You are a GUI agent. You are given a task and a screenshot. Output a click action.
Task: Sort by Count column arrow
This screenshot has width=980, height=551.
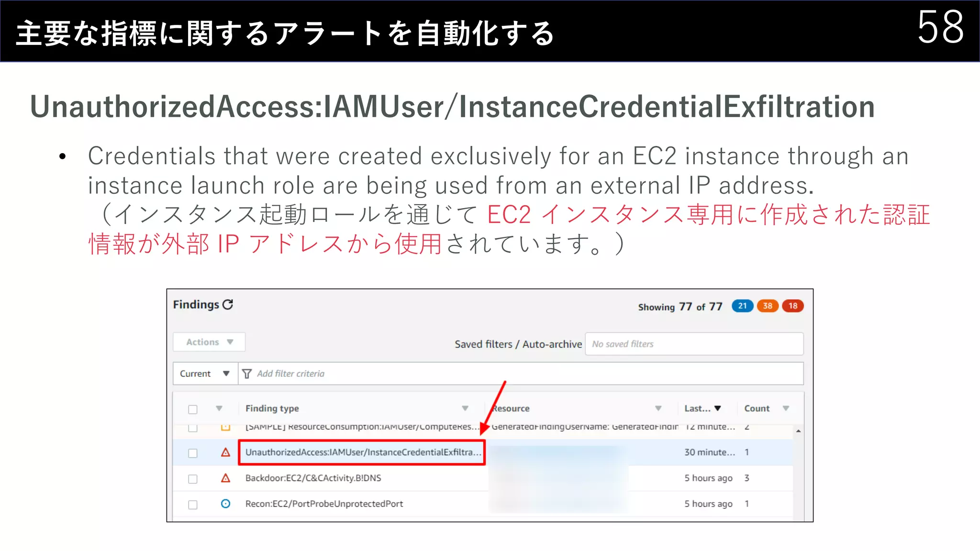coord(786,408)
